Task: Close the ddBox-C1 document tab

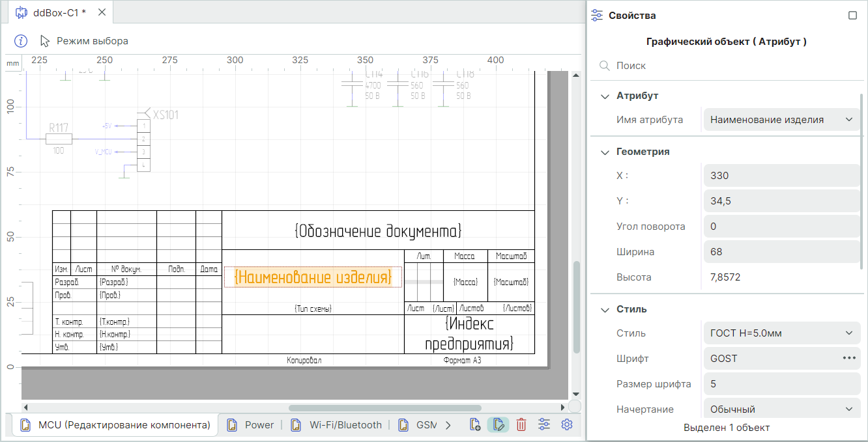Action: tap(102, 12)
